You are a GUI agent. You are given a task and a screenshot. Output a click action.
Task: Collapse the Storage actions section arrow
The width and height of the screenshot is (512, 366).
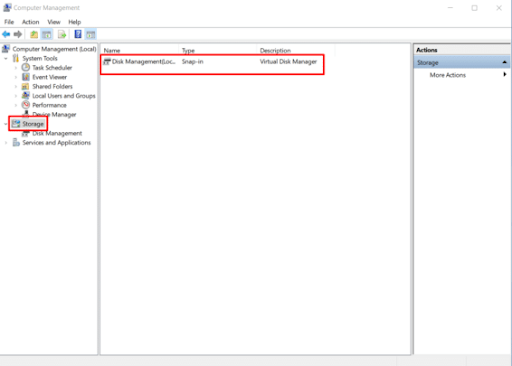tap(504, 62)
